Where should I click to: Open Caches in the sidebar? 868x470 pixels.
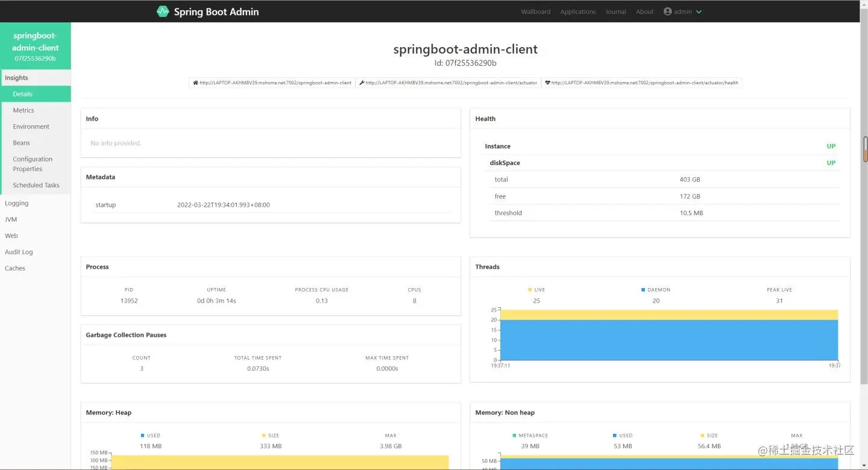click(35, 268)
